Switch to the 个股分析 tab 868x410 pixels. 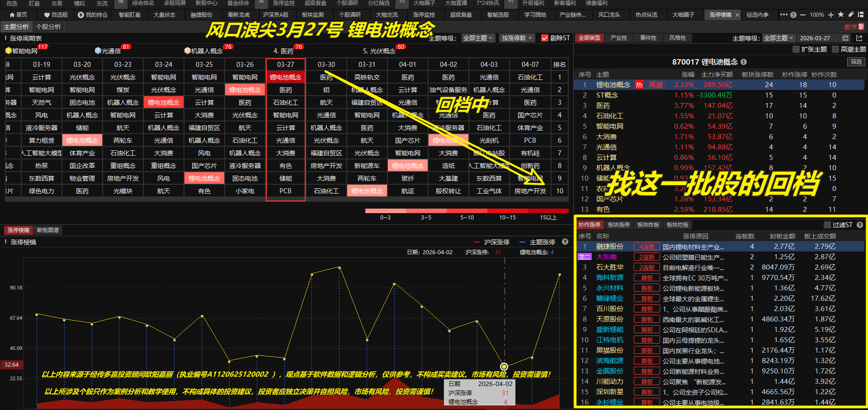(48, 27)
